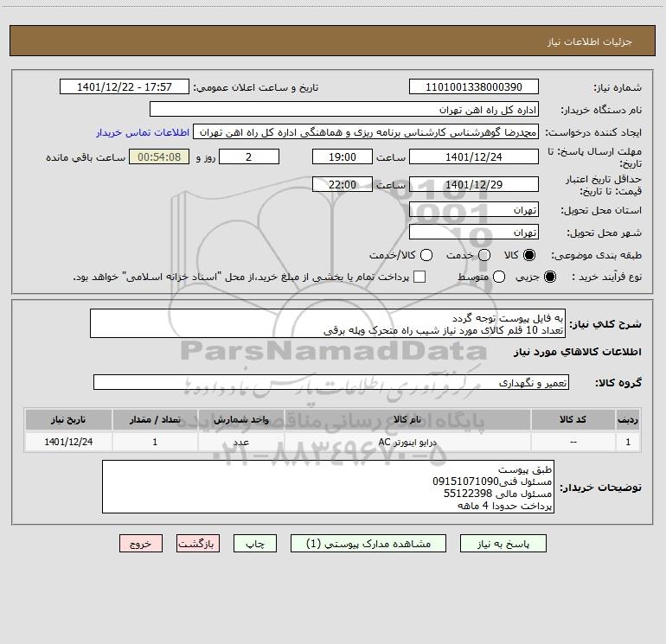
Task: Click the quantity cell in the درایو اینورتر AC row
Action: [x=155, y=442]
